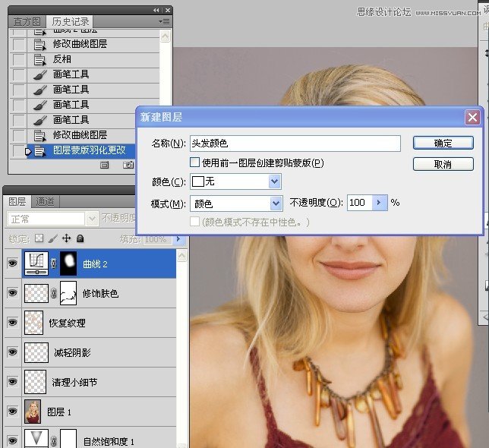Toggle lock position icon
489x448 pixels.
[x=66, y=238]
